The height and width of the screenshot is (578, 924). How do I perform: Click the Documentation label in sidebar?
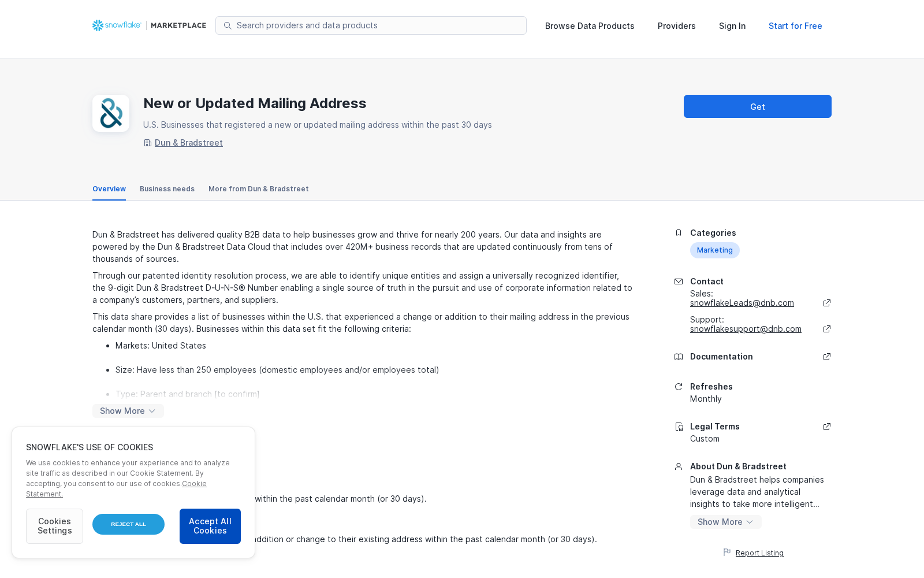pos(721,357)
